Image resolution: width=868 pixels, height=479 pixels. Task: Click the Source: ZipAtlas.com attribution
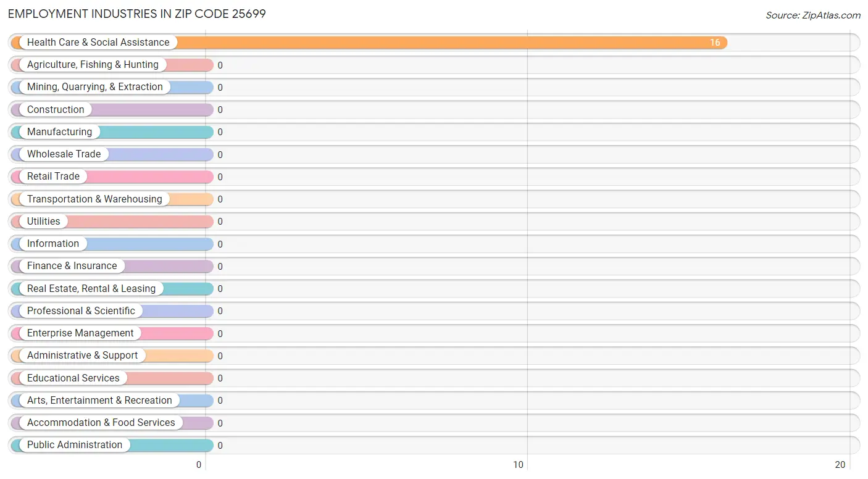[x=813, y=15]
